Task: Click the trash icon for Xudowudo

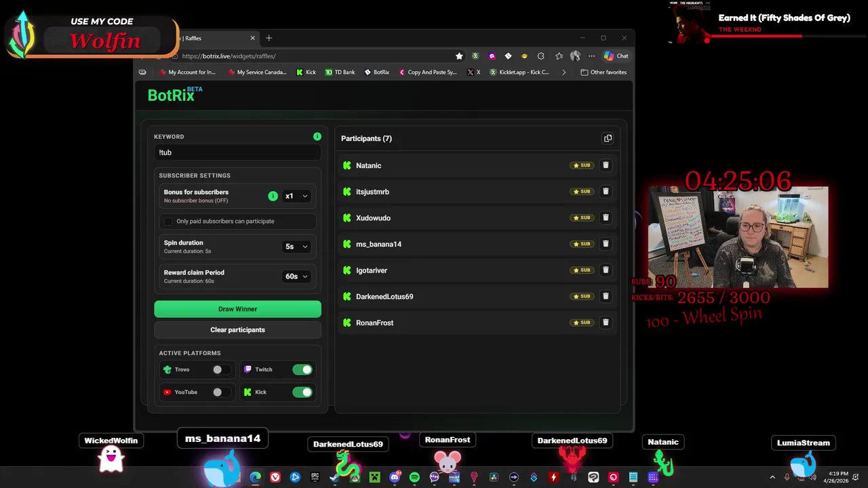Action: (x=606, y=218)
